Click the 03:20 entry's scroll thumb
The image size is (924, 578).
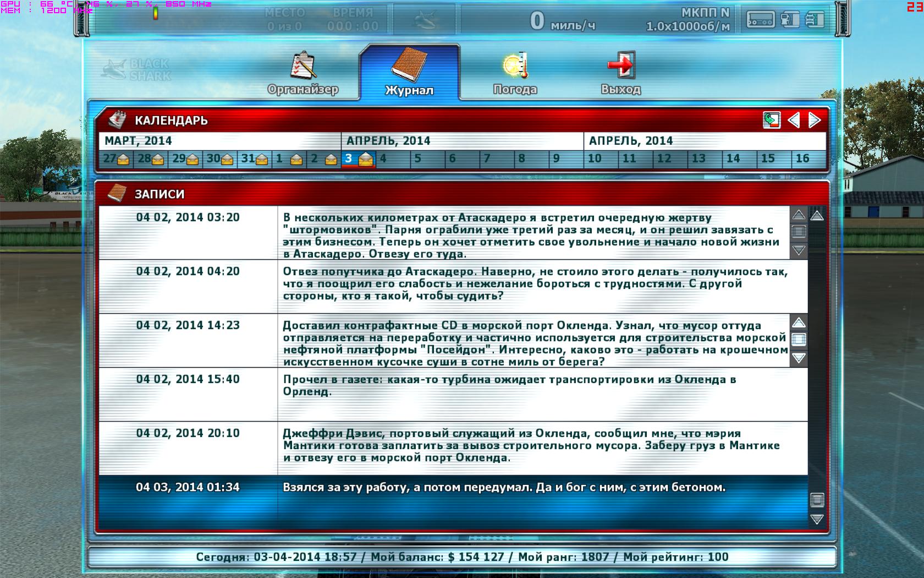click(x=799, y=232)
